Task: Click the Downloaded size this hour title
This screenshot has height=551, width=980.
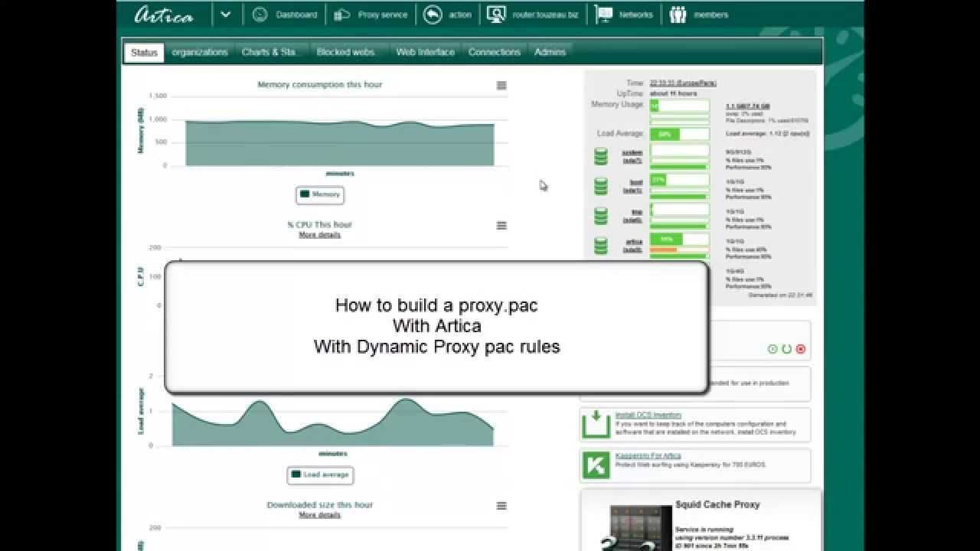Action: coord(319,505)
